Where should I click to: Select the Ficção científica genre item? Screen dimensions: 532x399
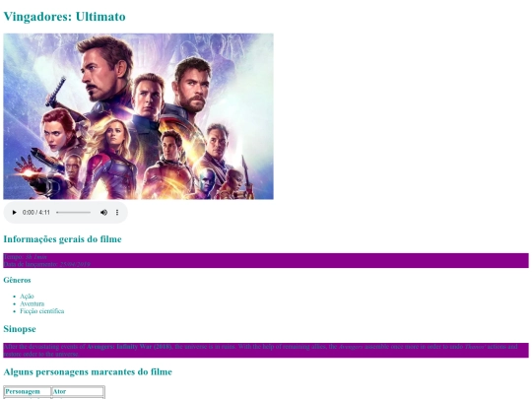pos(42,311)
